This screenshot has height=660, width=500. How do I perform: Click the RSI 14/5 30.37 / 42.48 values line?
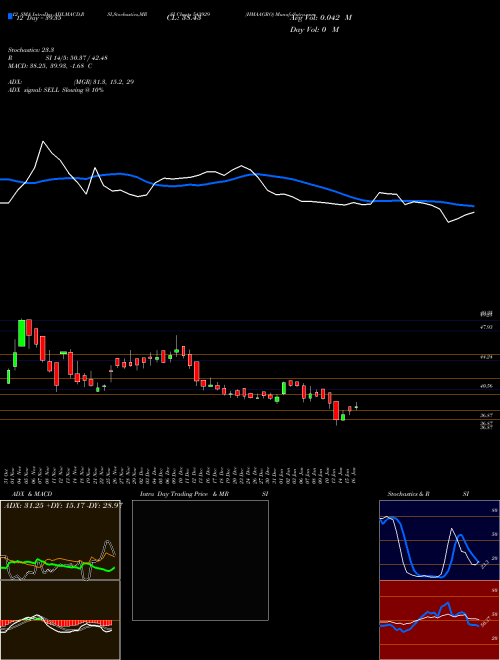(x=58, y=58)
